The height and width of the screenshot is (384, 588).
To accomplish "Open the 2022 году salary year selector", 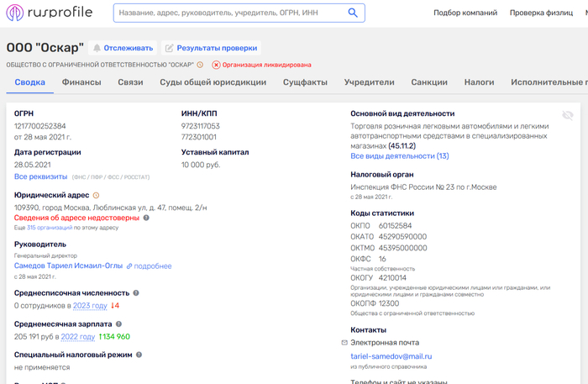I will [78, 337].
